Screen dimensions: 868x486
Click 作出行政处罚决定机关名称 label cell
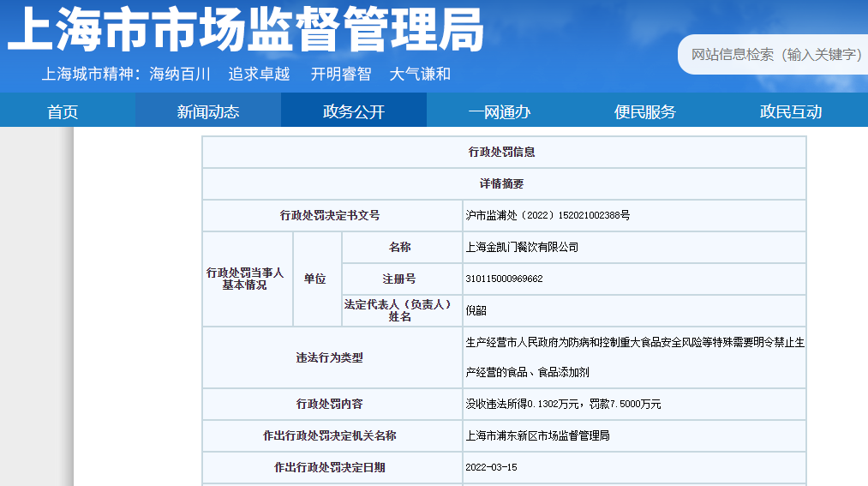[332, 435]
